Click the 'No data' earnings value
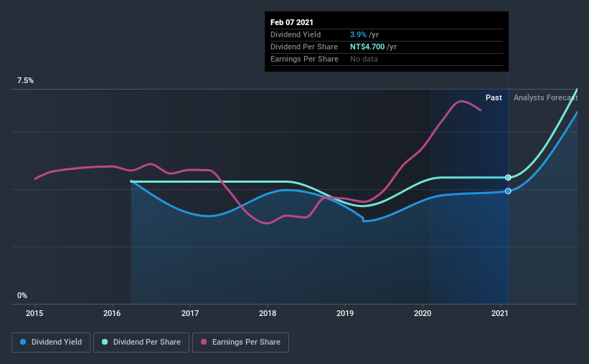The width and height of the screenshot is (589, 364). pos(364,59)
